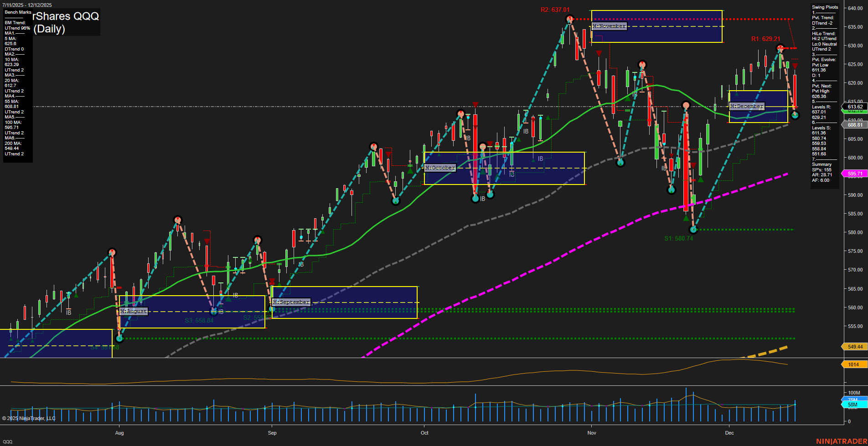Image resolution: width=868 pixels, height=446 pixels.
Task: Click the Bench Marks panel header
Action: tap(17, 12)
